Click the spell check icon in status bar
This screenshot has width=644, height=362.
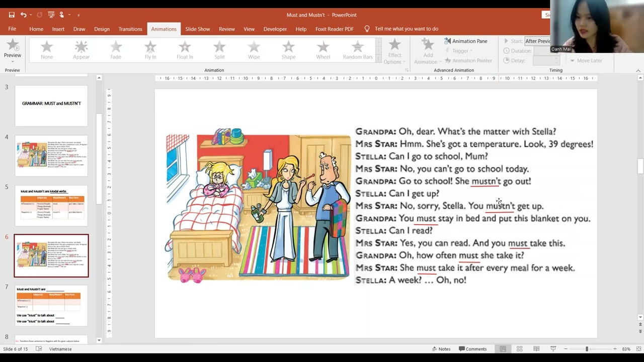point(39,349)
